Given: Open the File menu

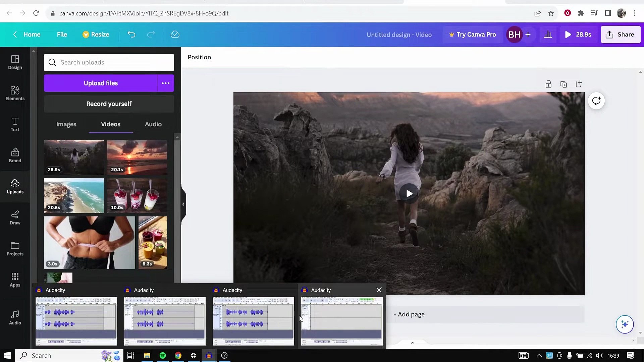Looking at the screenshot, I should click(62, 34).
